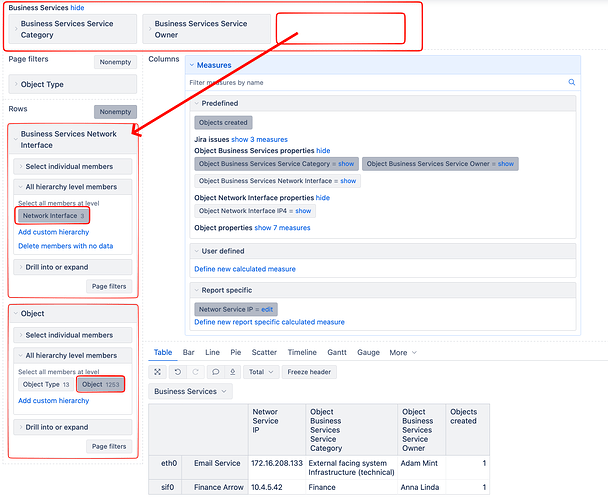This screenshot has height=500, width=608.
Task: Open the Business Services dropdown above table
Action: coord(190,391)
